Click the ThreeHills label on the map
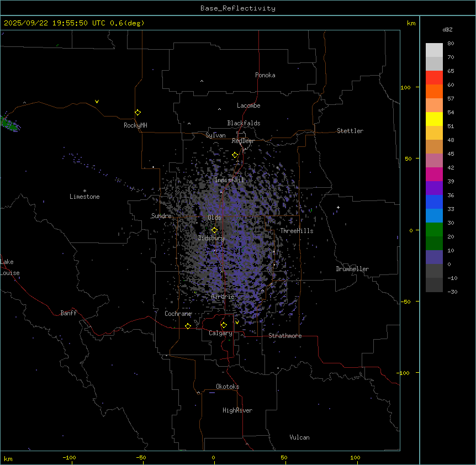 297,231
